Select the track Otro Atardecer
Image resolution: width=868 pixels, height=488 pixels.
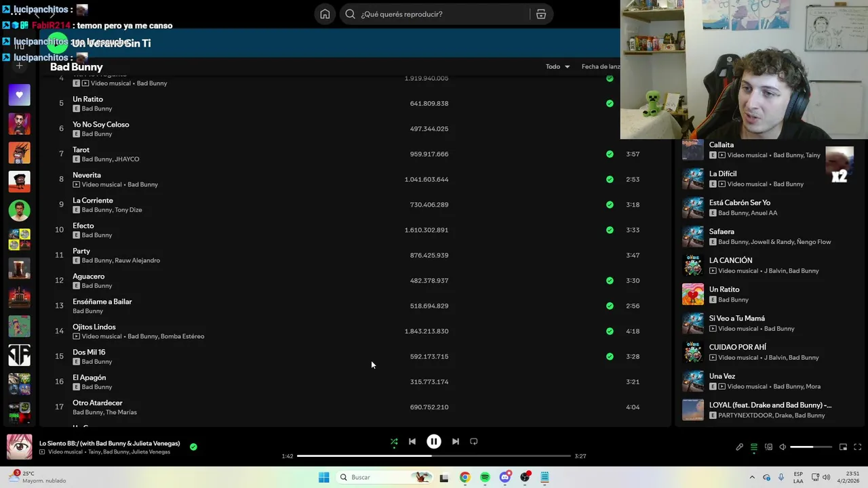tap(98, 403)
